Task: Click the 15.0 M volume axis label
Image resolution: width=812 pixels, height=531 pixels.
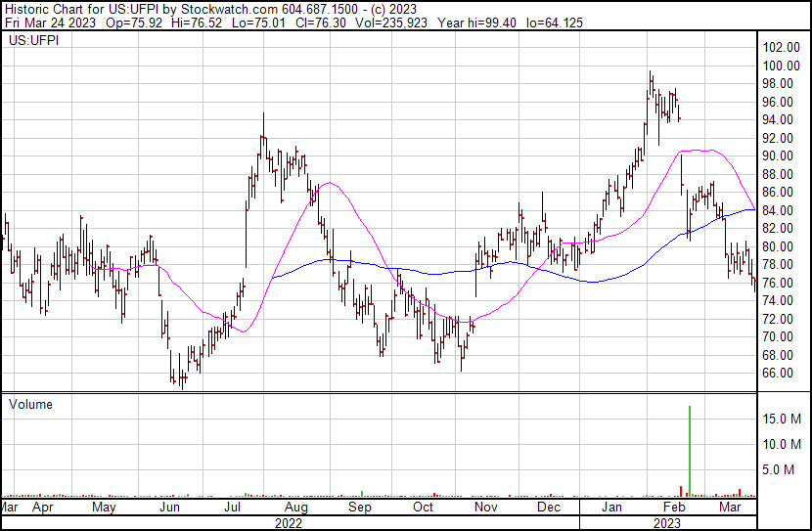Action: 785,419
